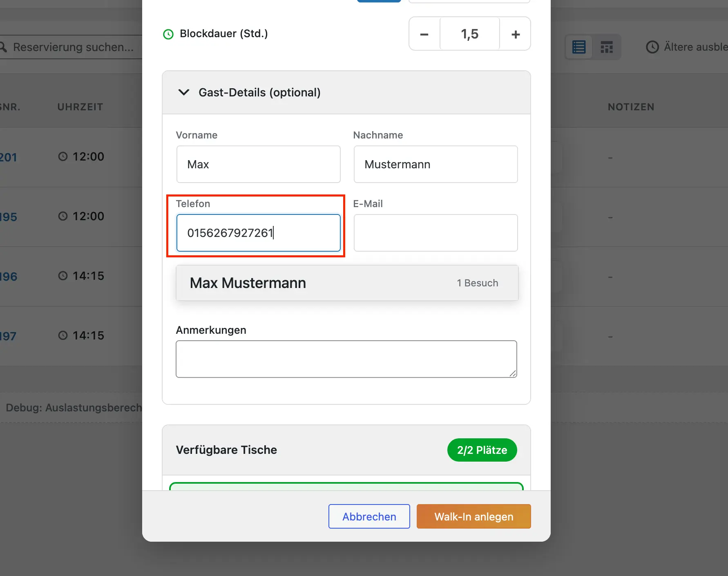Switch to table grid view icon
The width and height of the screenshot is (728, 576).
[607, 47]
